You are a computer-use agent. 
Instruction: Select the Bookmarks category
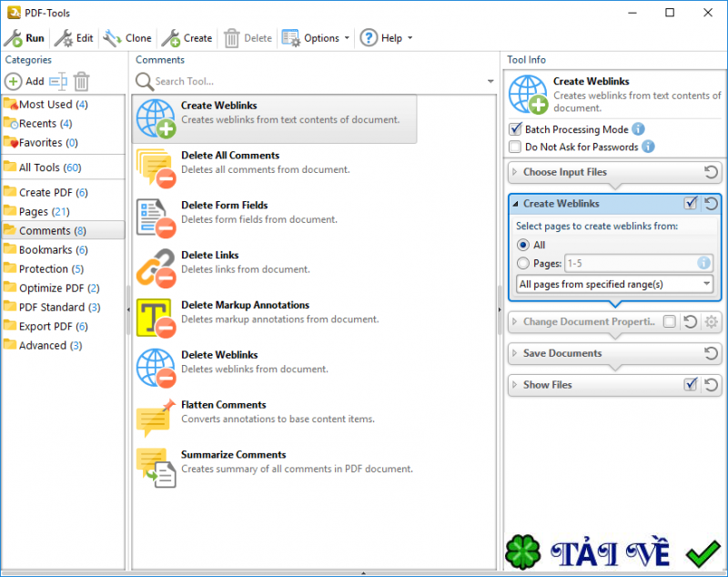63,249
